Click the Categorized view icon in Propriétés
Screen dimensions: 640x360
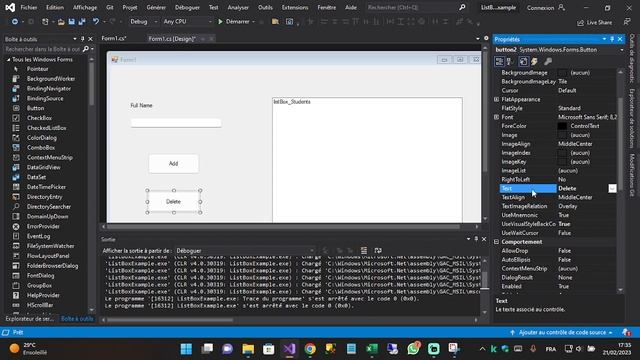499,61
